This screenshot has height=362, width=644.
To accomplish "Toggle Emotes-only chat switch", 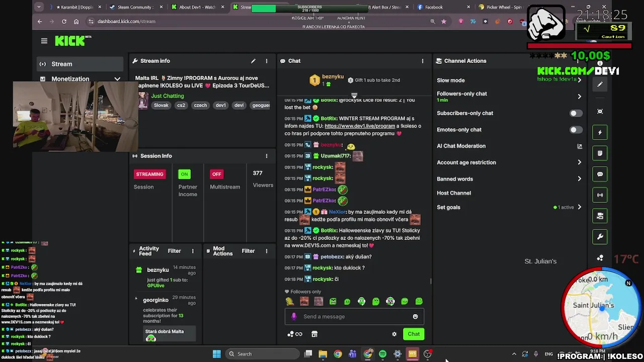I will (576, 130).
